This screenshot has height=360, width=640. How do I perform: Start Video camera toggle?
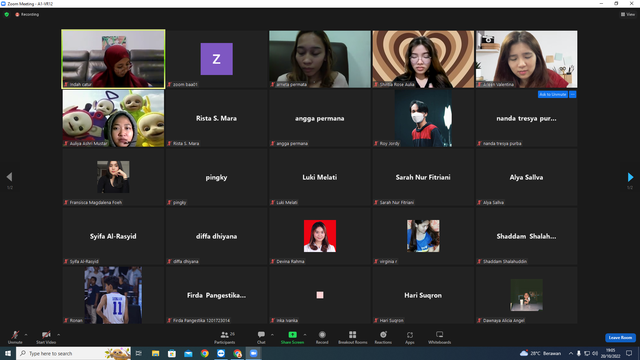pyautogui.click(x=46, y=337)
